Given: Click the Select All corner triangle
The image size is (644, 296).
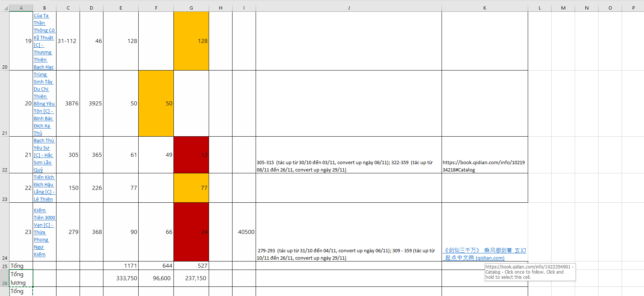Looking at the screenshot, I should click(6, 8).
